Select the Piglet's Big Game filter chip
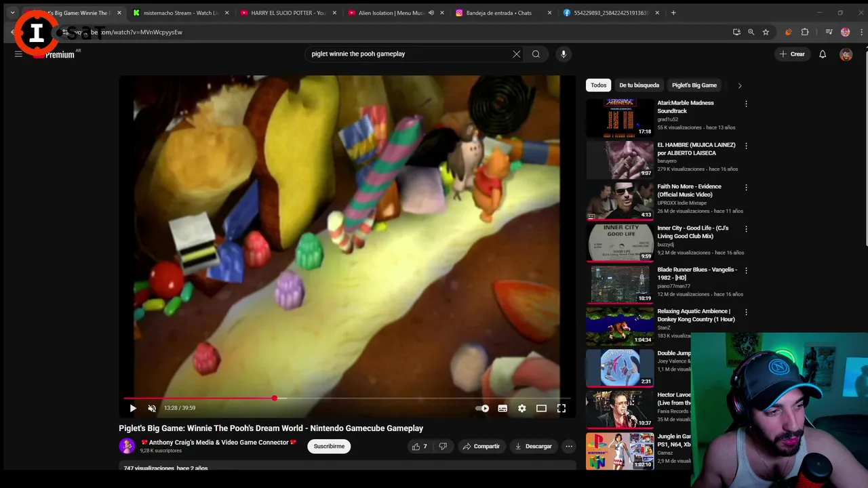 point(694,85)
